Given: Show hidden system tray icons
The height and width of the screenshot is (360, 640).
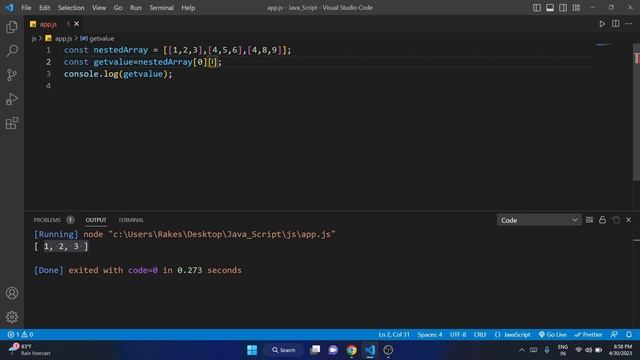Looking at the screenshot, I should pyautogui.click(x=522, y=350).
